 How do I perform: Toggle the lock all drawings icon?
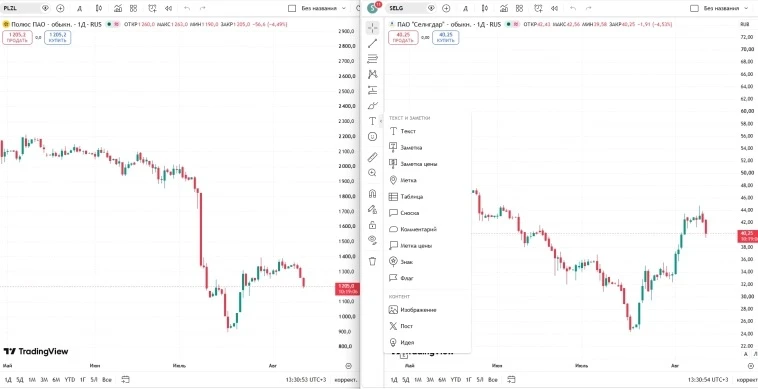(x=372, y=225)
